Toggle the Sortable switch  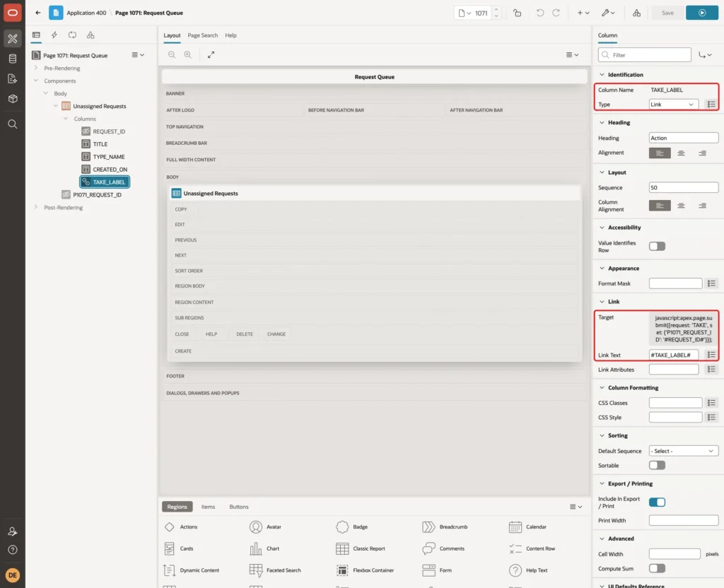click(657, 465)
